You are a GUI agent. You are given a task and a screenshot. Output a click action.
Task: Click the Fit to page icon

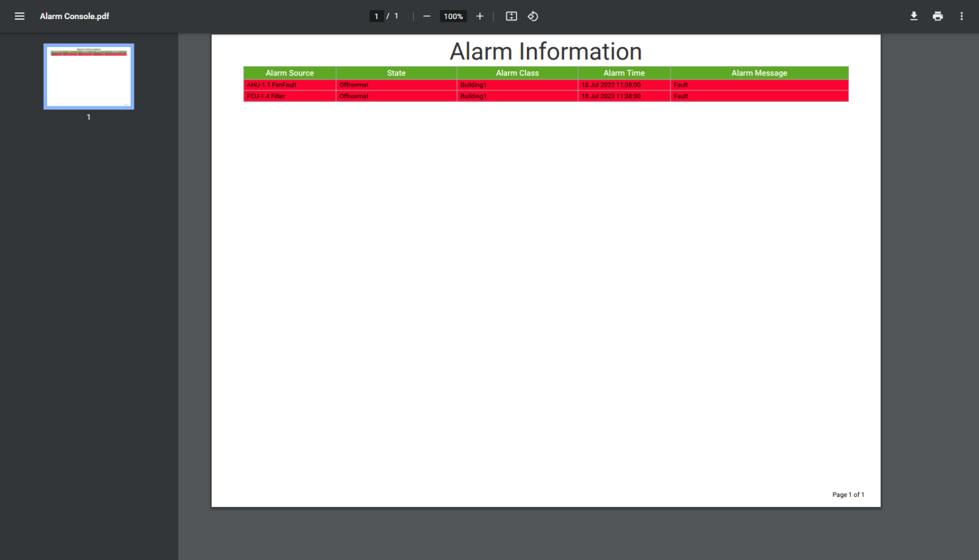[x=511, y=16]
